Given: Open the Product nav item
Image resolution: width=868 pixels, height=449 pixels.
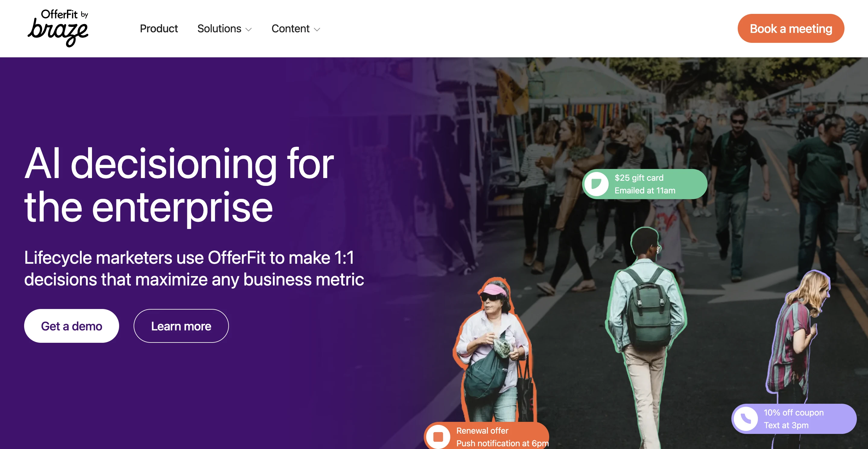Looking at the screenshot, I should point(159,29).
